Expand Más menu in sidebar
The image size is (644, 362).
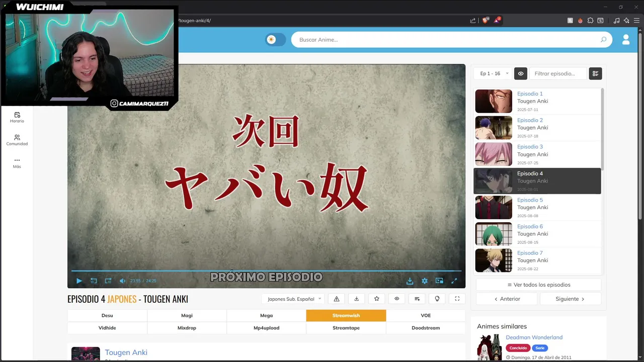click(x=17, y=163)
